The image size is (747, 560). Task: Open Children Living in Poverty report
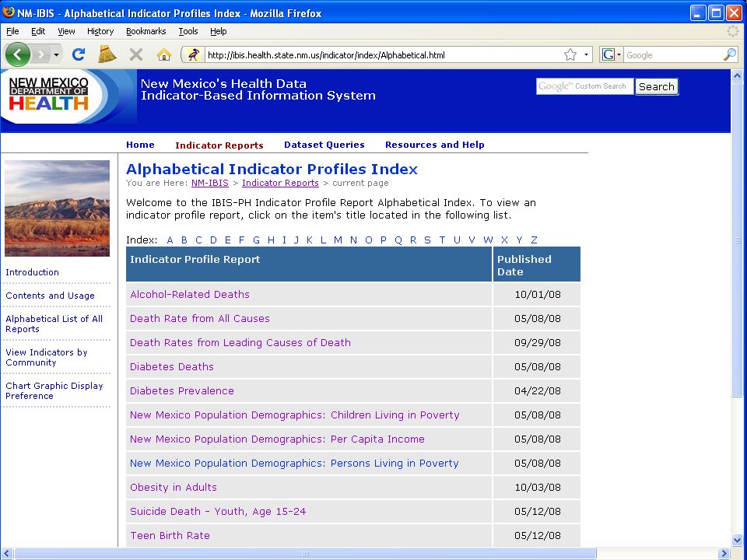(x=294, y=415)
